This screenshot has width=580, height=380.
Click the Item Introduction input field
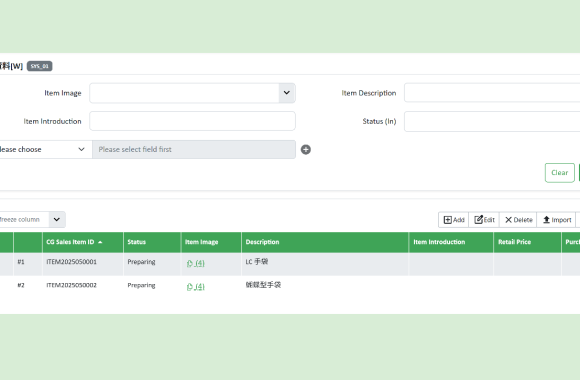pyautogui.click(x=192, y=121)
